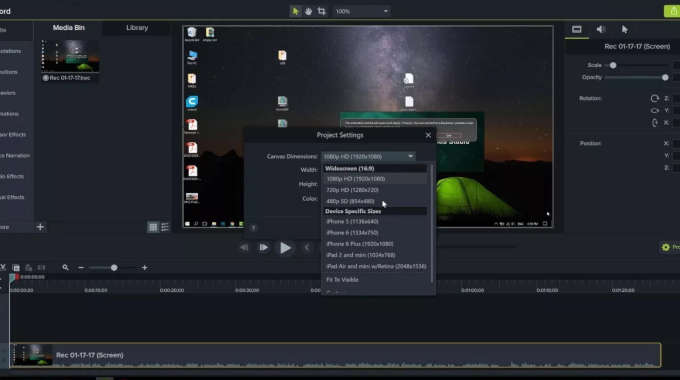Click the Play button
The height and width of the screenshot is (380, 680).
point(285,248)
